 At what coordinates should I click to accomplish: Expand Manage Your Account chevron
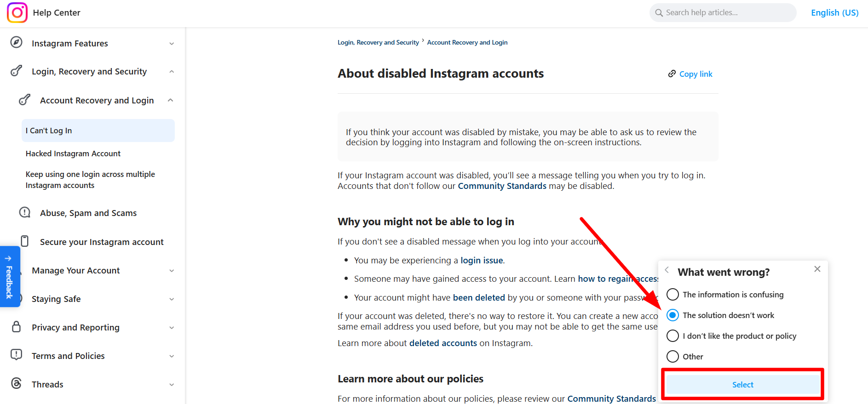pos(172,271)
